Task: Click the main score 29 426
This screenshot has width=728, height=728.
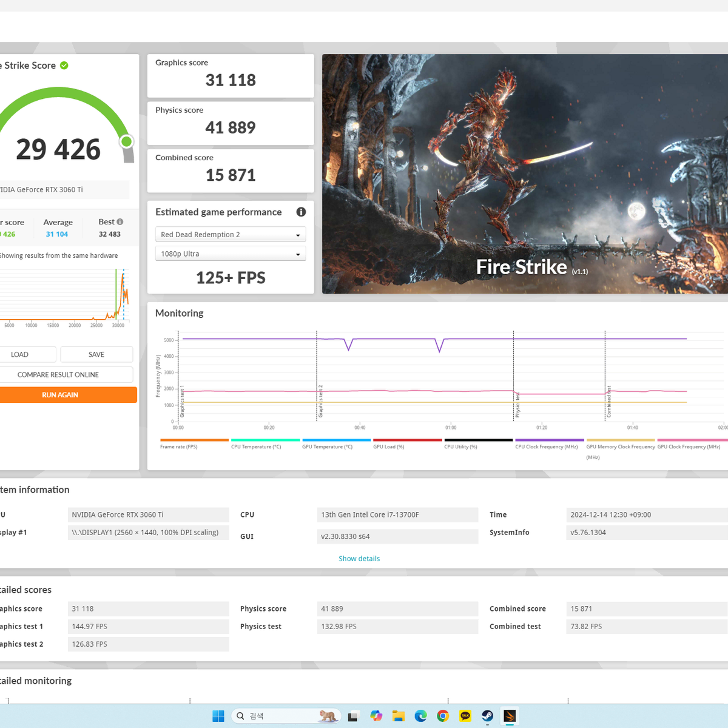Action: point(58,149)
